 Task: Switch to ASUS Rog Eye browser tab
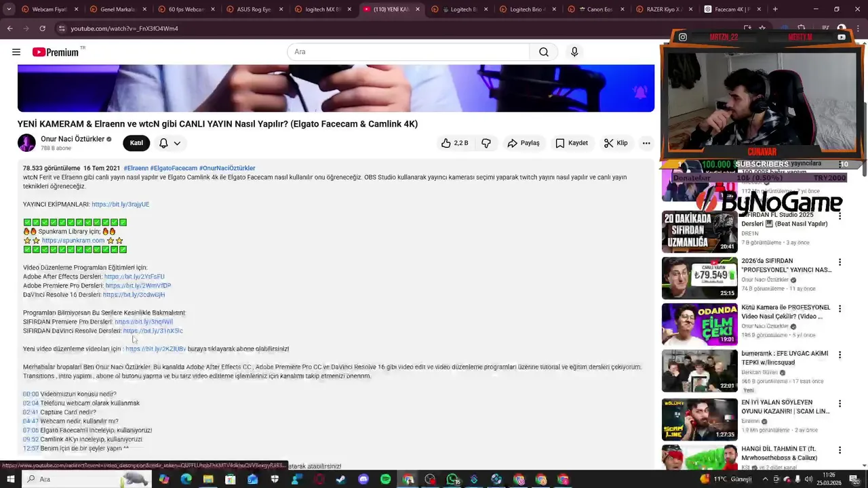point(254,9)
